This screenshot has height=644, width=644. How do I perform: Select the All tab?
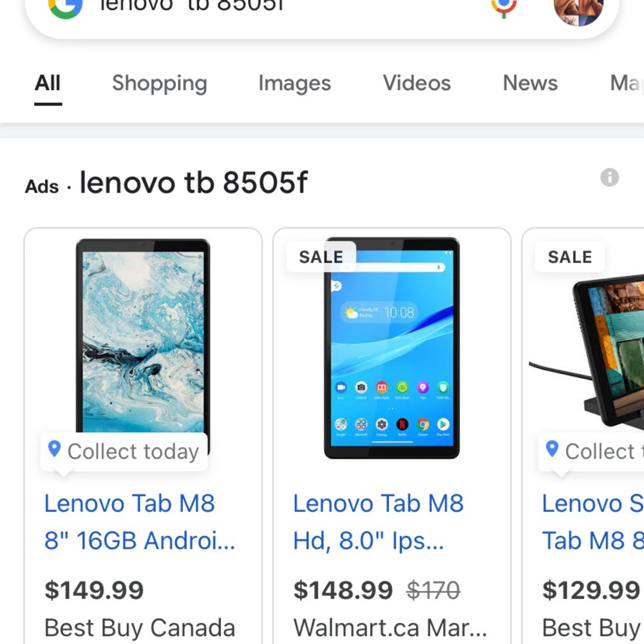(48, 83)
